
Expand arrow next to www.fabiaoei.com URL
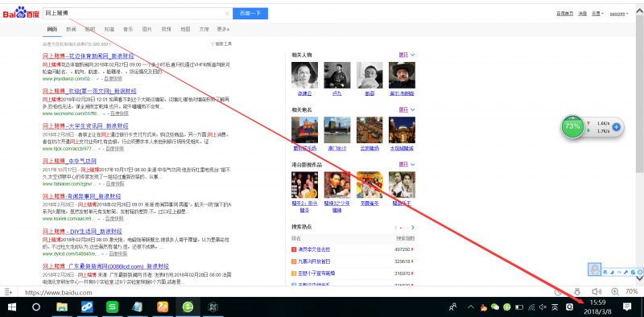99,184
